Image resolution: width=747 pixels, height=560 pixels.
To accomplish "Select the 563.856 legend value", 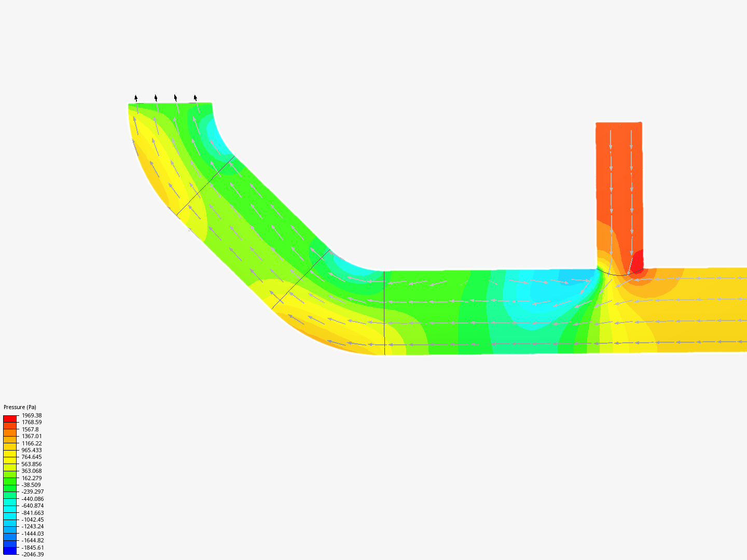I will click(x=32, y=464).
